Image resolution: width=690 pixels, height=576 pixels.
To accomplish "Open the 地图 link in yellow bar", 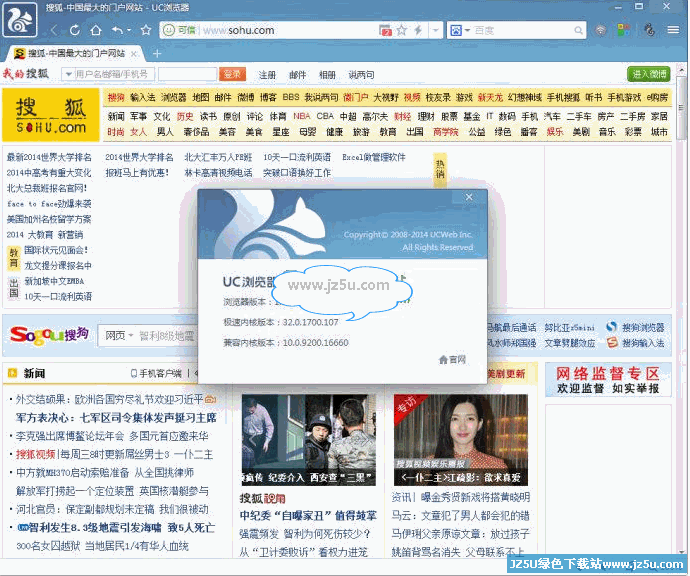I will pyautogui.click(x=201, y=97).
